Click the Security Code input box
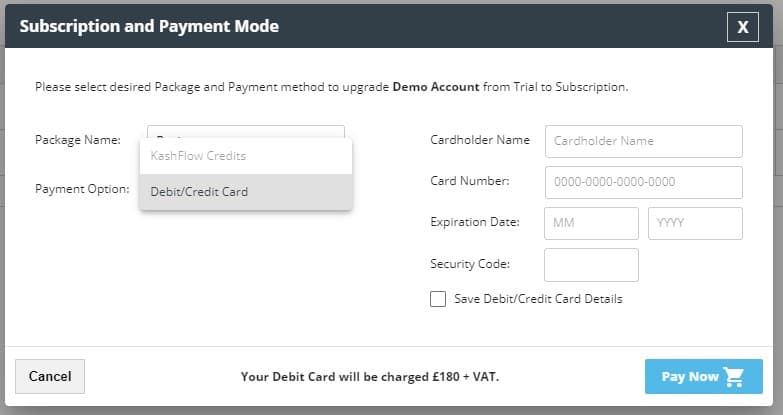This screenshot has width=783, height=415. pyautogui.click(x=591, y=264)
